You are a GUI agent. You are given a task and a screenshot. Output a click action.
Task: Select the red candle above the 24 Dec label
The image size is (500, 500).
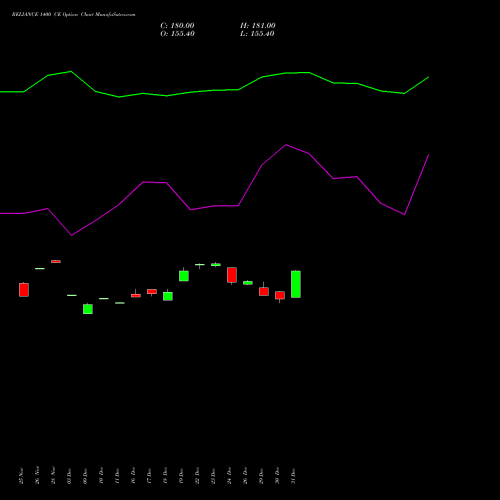click(x=232, y=275)
